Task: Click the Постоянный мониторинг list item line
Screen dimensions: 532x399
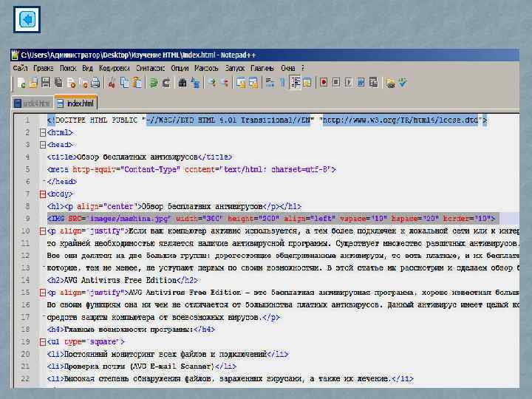Action: point(168,354)
